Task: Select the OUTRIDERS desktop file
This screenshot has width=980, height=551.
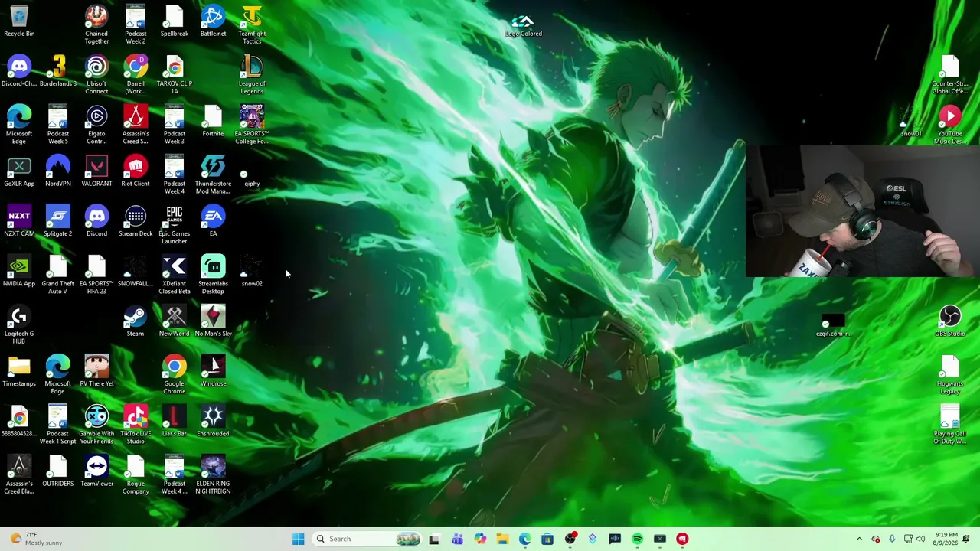Action: click(58, 471)
